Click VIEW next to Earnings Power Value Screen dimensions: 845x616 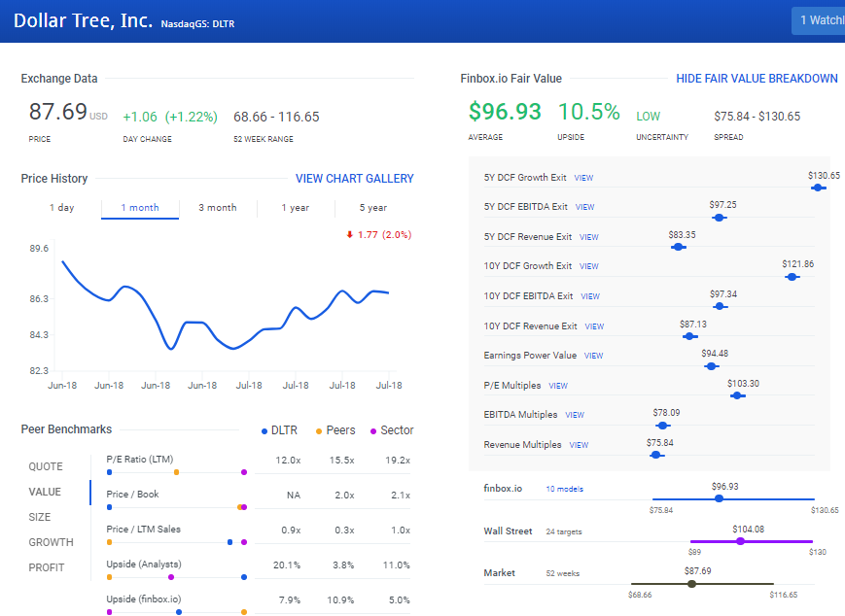(593, 356)
